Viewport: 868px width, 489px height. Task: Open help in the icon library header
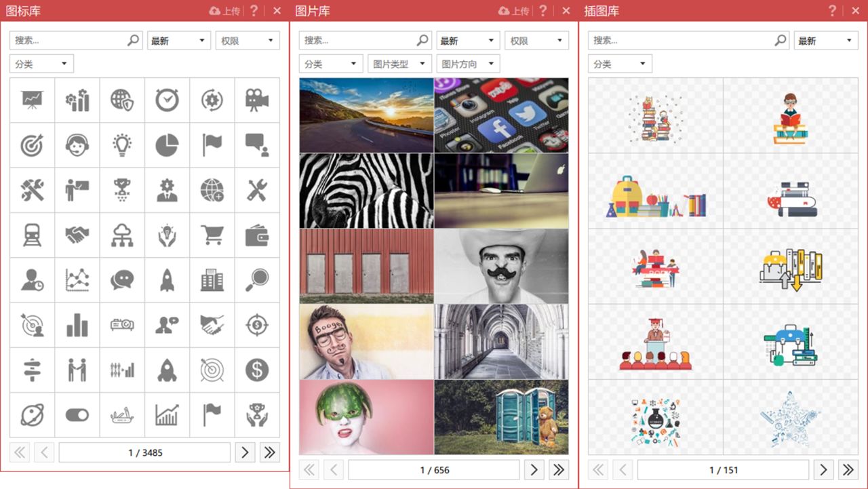[254, 10]
